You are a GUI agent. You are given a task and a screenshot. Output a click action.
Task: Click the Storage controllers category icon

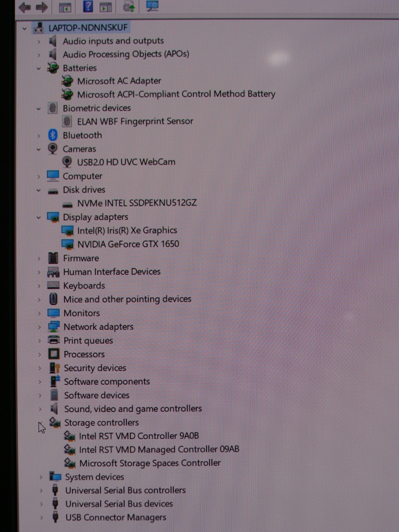(55, 422)
